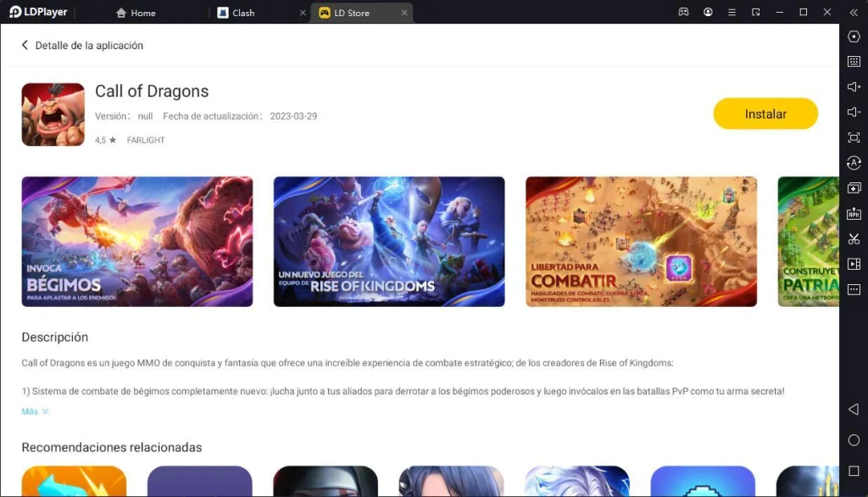
Task: Open the settings hexagon icon in sidebar
Action: (x=854, y=36)
